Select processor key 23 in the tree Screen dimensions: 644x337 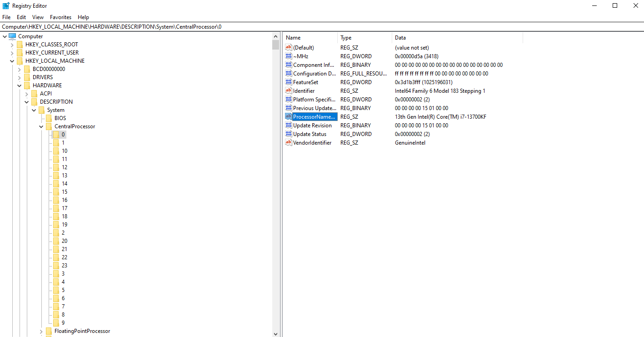(x=65, y=265)
